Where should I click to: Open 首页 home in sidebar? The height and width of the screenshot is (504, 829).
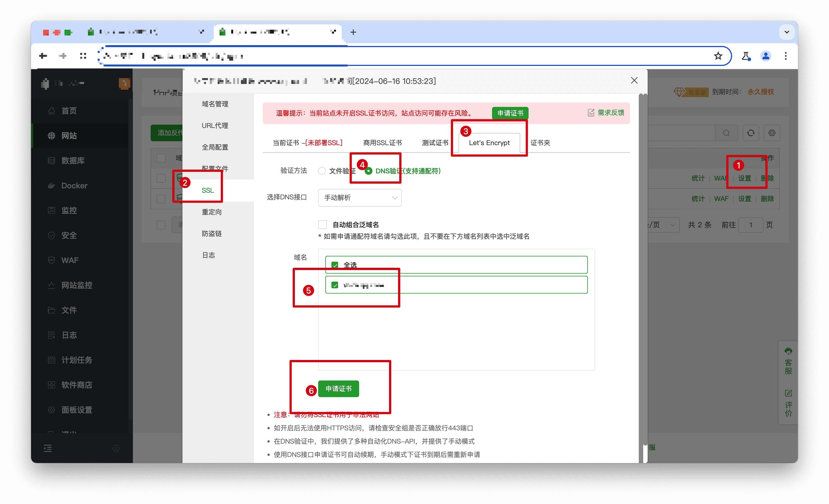click(x=69, y=111)
